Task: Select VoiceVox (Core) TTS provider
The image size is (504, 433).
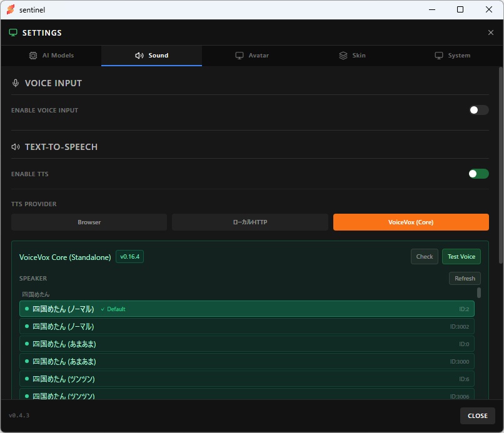Action: (x=411, y=222)
